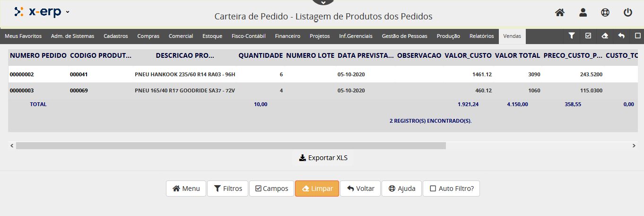644x216 pixels.
Task: Sort by the VALOR TOTAL column header
Action: pyautogui.click(x=517, y=55)
